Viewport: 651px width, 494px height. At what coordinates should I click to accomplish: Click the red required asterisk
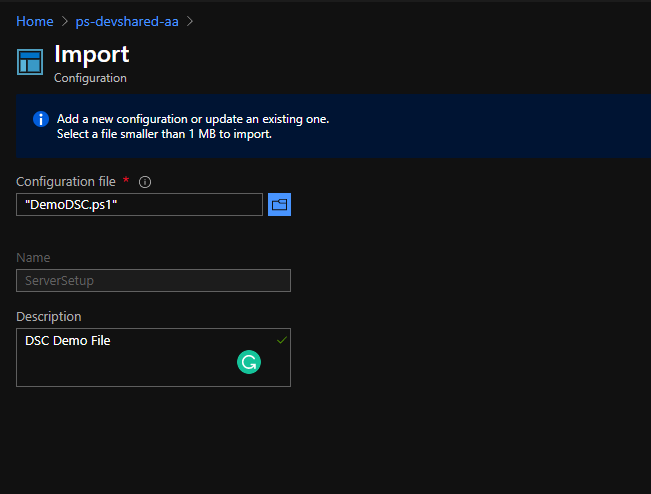[x=126, y=181]
